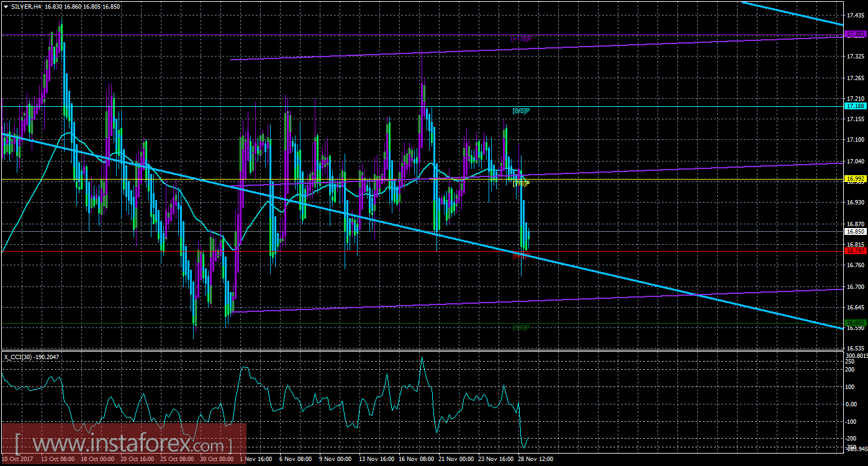Click the 16 Nov 08:00 time label
Viewport: 868px width, 466px height.
tap(416, 460)
